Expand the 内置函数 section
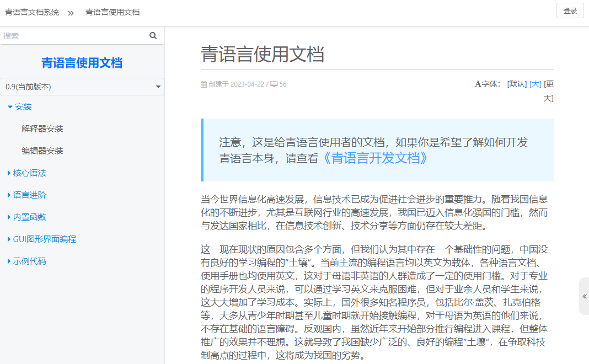This screenshot has height=364, width=589. click(x=26, y=217)
